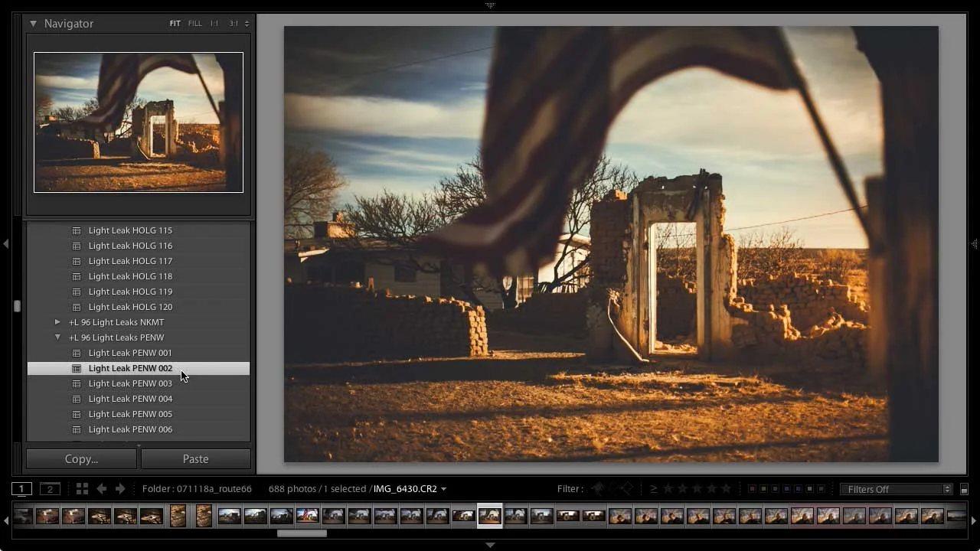This screenshot has height=551, width=980.
Task: Go forward with the right arrow icon
Action: coord(120,489)
